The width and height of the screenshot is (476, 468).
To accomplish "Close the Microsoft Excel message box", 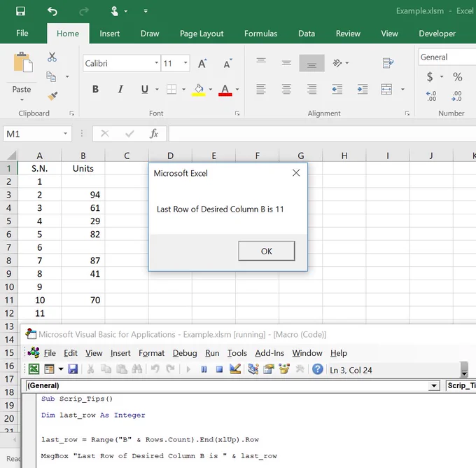I will click(x=296, y=173).
